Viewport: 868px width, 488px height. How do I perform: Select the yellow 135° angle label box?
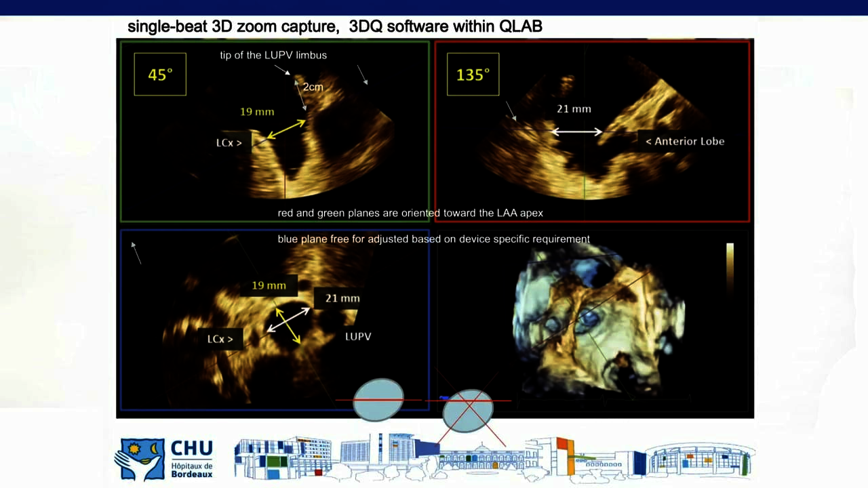[473, 75]
